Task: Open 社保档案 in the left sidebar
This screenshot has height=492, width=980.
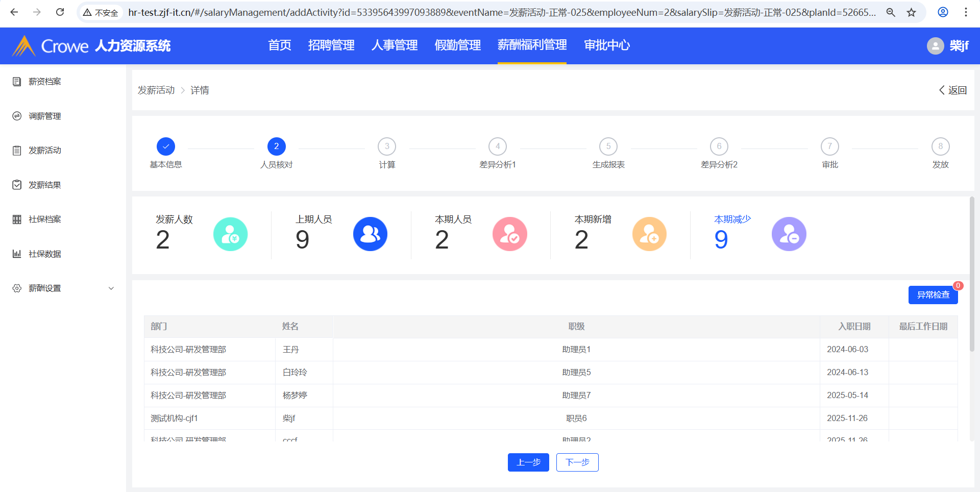Action: pyautogui.click(x=45, y=219)
